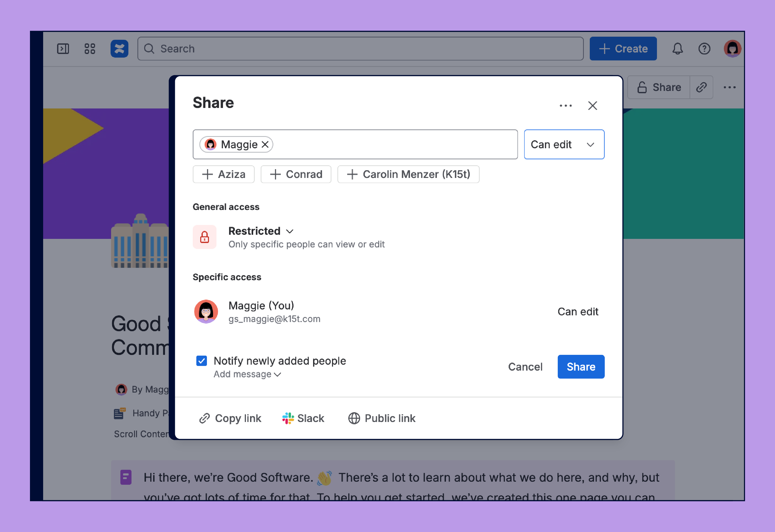The image size is (775, 532).
Task: Remove Maggie from the share field
Action: point(265,144)
